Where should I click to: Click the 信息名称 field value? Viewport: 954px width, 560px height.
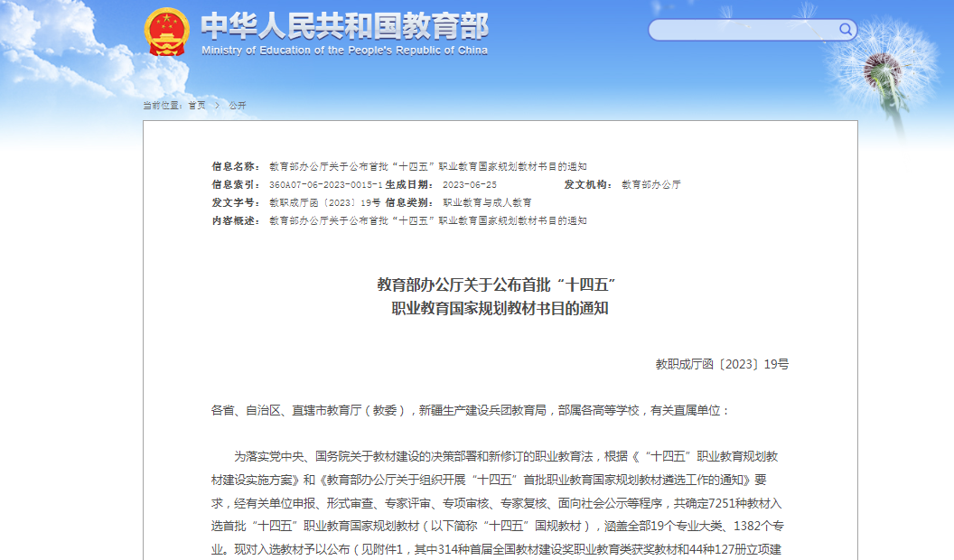point(428,167)
